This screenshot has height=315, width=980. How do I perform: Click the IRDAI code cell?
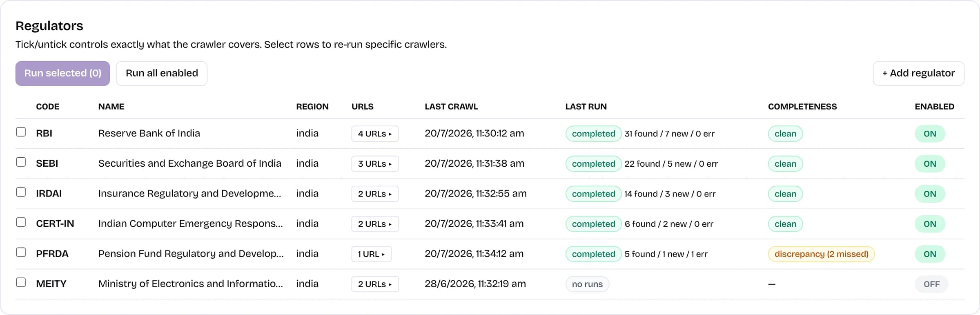pyautogui.click(x=49, y=194)
